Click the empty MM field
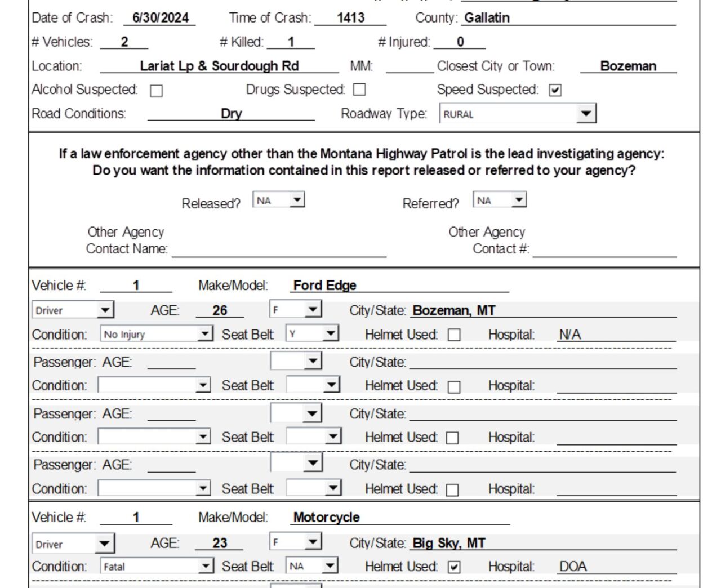The image size is (721, 588). pos(410,66)
